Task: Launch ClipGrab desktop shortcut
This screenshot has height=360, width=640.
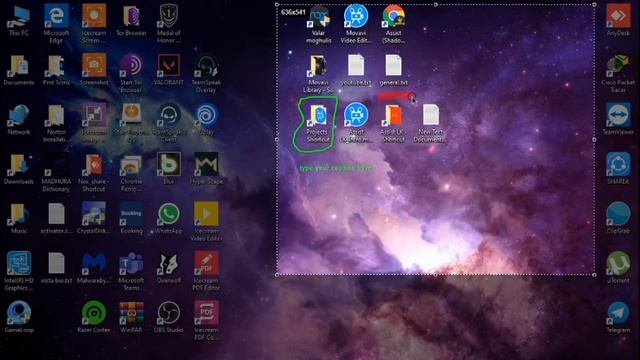Action: 618,219
